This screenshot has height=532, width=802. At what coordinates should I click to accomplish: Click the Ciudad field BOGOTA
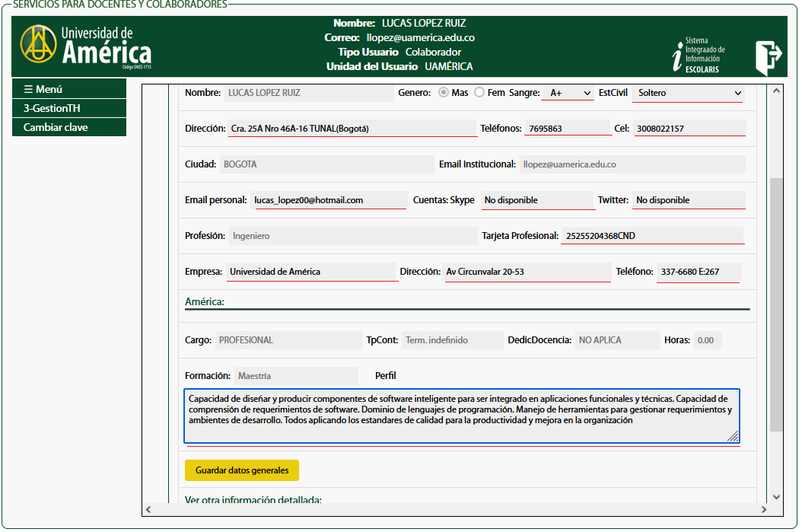click(327, 164)
